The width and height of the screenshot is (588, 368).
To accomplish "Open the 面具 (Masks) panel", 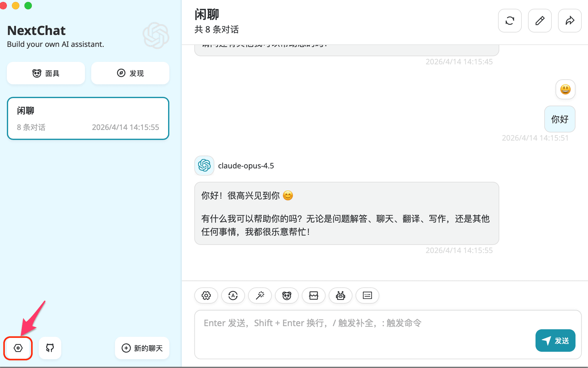I will [x=46, y=73].
